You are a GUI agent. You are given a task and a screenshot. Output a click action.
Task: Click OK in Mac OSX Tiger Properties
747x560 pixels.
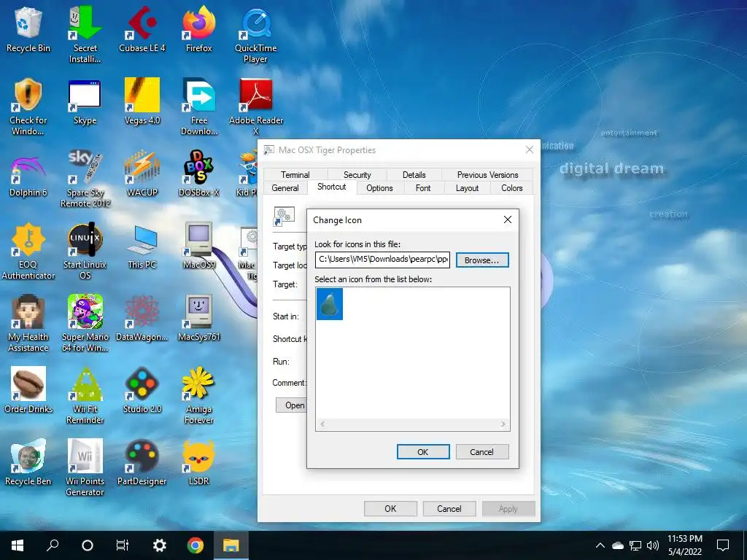click(x=390, y=508)
